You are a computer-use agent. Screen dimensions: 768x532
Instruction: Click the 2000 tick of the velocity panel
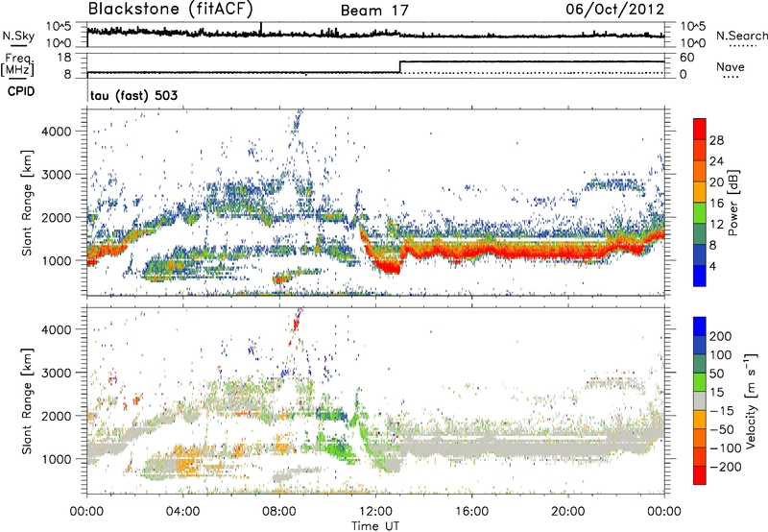57,416
